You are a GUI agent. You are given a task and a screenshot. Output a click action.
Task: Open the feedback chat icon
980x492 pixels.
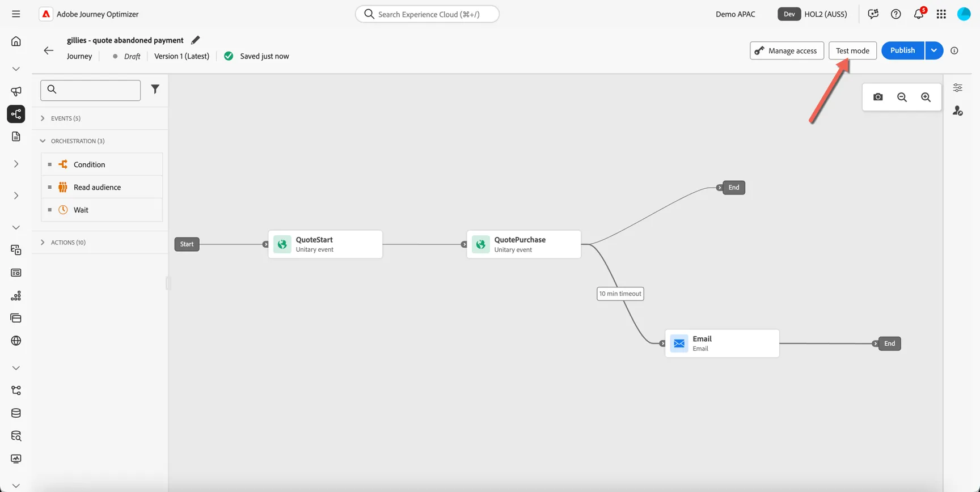click(x=873, y=14)
